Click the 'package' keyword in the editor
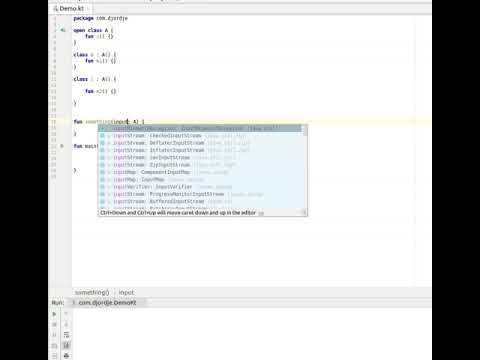 pyautogui.click(x=83, y=18)
